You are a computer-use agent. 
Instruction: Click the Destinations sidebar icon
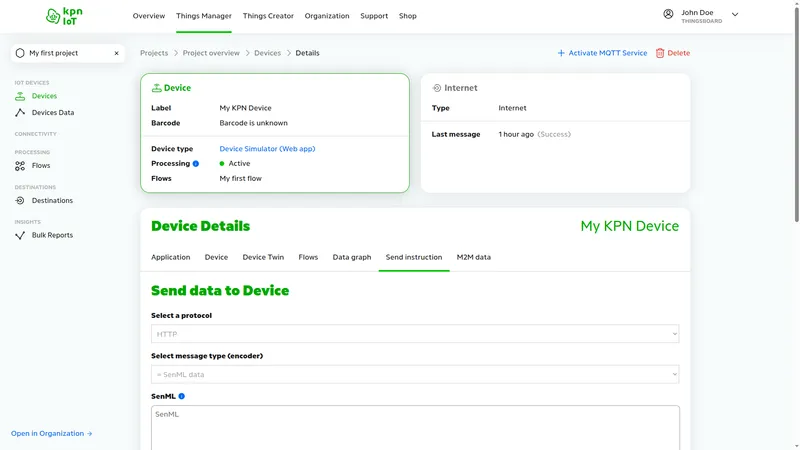20,201
